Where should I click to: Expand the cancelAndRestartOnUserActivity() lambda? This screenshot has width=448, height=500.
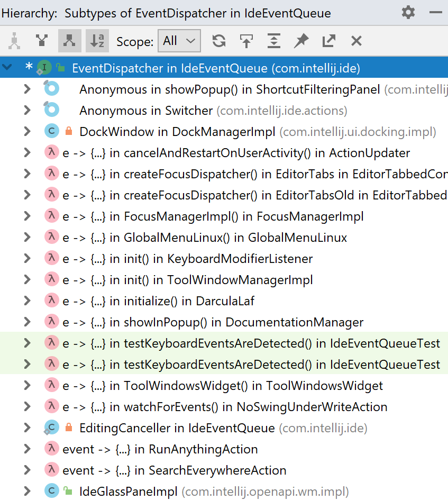coord(28,152)
